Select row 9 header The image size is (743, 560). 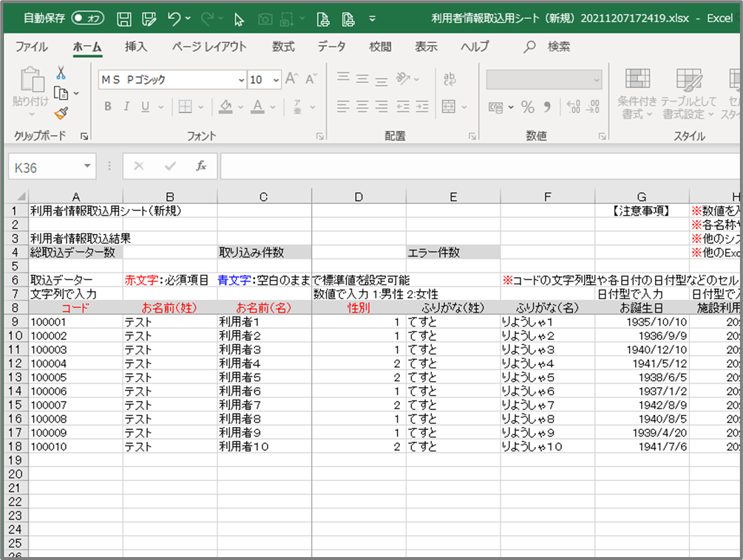click(x=16, y=322)
